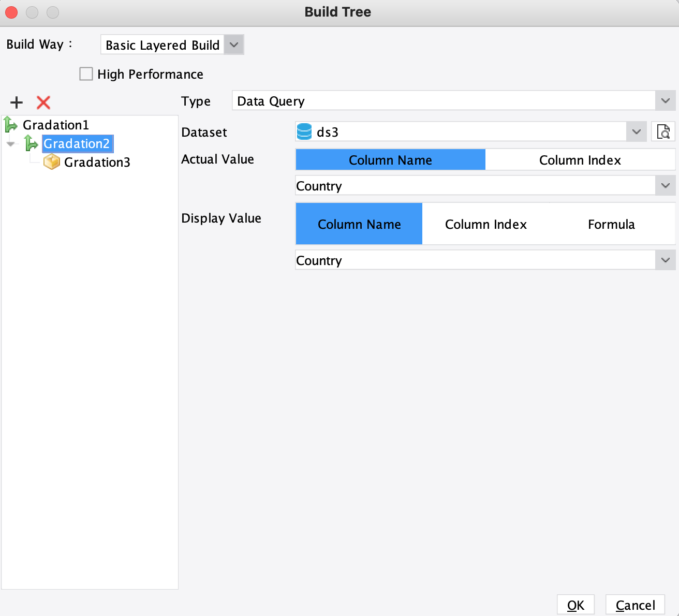Image resolution: width=679 pixels, height=616 pixels.
Task: Click the OK button
Action: click(x=575, y=604)
